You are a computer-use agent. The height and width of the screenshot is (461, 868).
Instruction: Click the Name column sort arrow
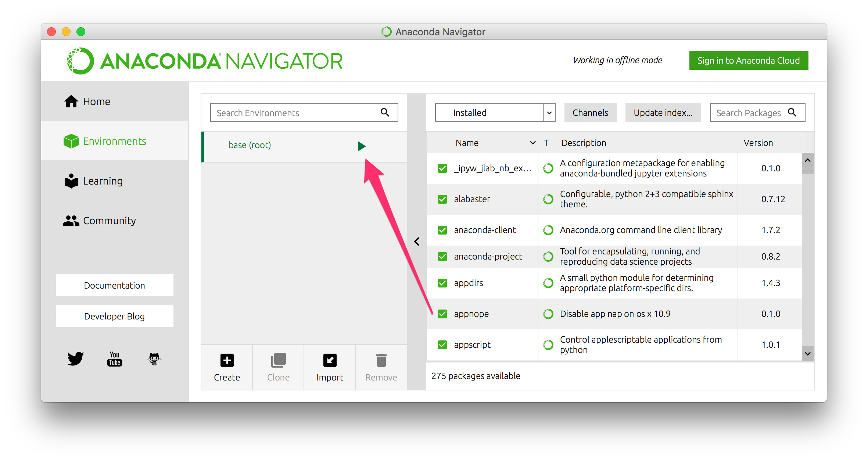pos(532,143)
